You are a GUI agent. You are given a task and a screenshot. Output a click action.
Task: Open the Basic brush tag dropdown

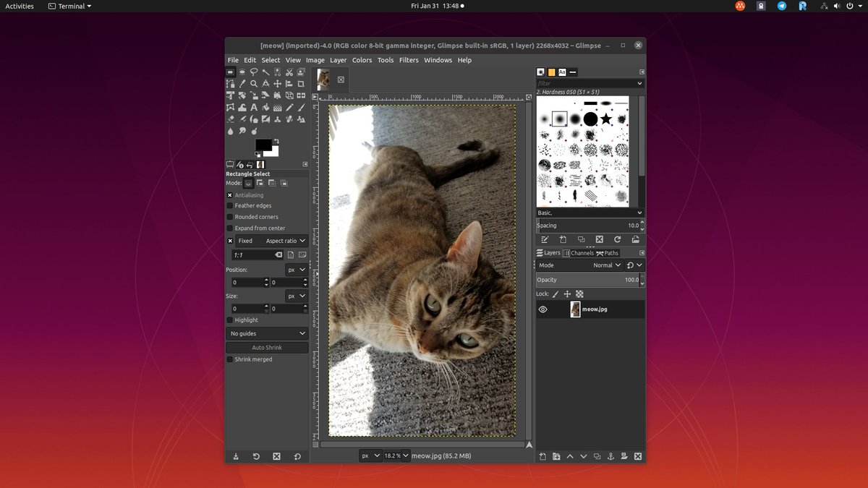[590, 213]
